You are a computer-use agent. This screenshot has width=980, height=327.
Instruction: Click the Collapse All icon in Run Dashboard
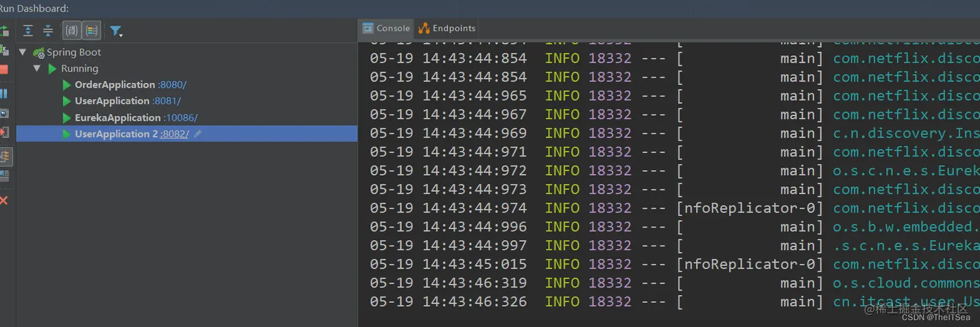pyautogui.click(x=48, y=30)
